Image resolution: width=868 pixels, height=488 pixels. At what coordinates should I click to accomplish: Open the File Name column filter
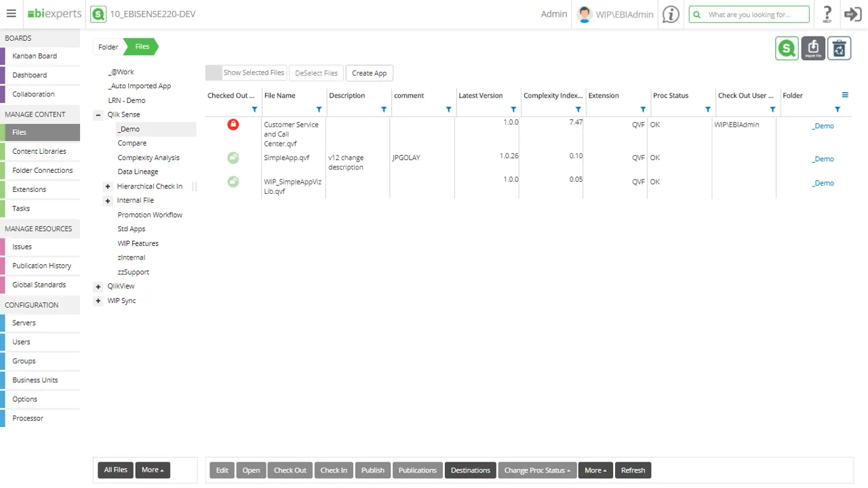[319, 109]
